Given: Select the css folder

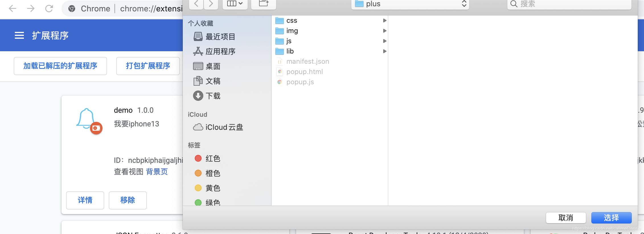Looking at the screenshot, I should [x=286, y=20].
